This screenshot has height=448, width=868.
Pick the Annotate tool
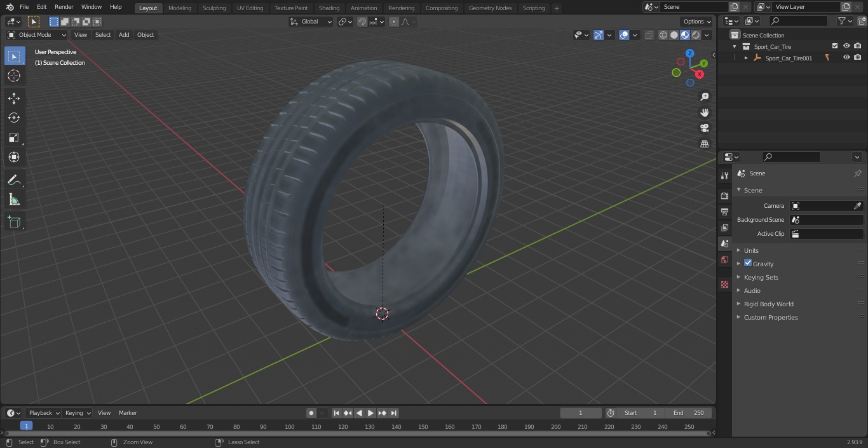click(x=14, y=180)
